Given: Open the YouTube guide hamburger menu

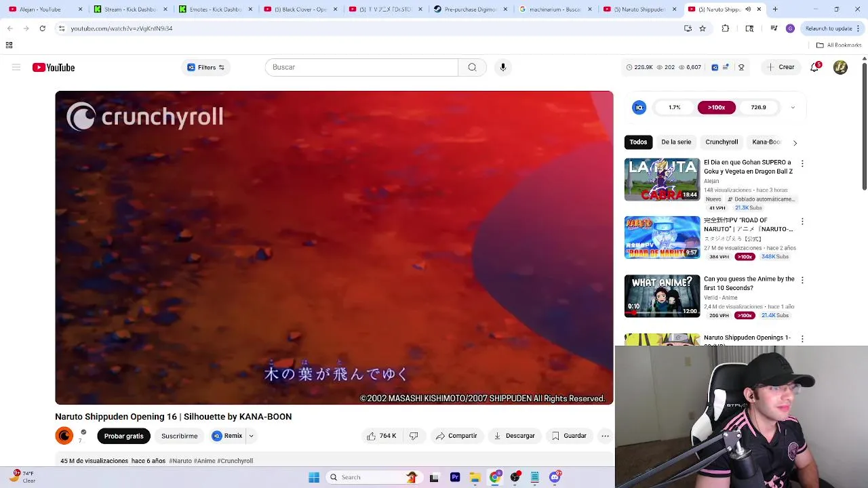Looking at the screenshot, I should click(16, 67).
